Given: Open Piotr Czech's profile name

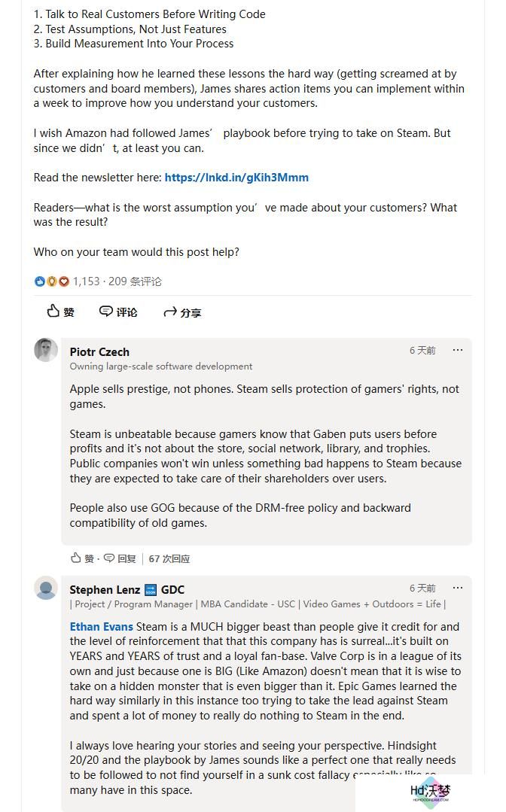Looking at the screenshot, I should click(x=99, y=351).
